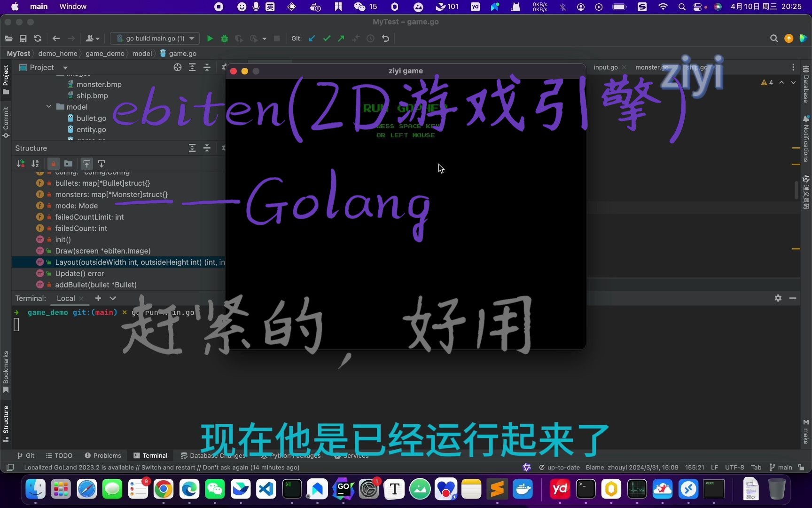Toggle the folder filter in Structure toolbar

point(68,164)
